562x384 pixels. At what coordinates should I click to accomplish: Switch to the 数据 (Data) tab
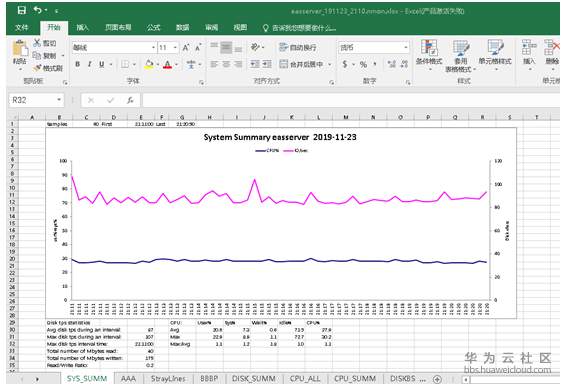tap(182, 28)
